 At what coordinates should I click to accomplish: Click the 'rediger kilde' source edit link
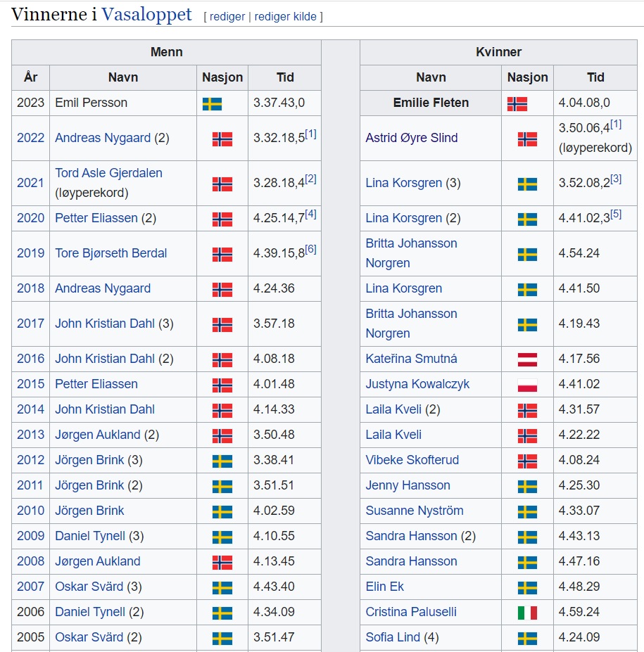coord(285,17)
